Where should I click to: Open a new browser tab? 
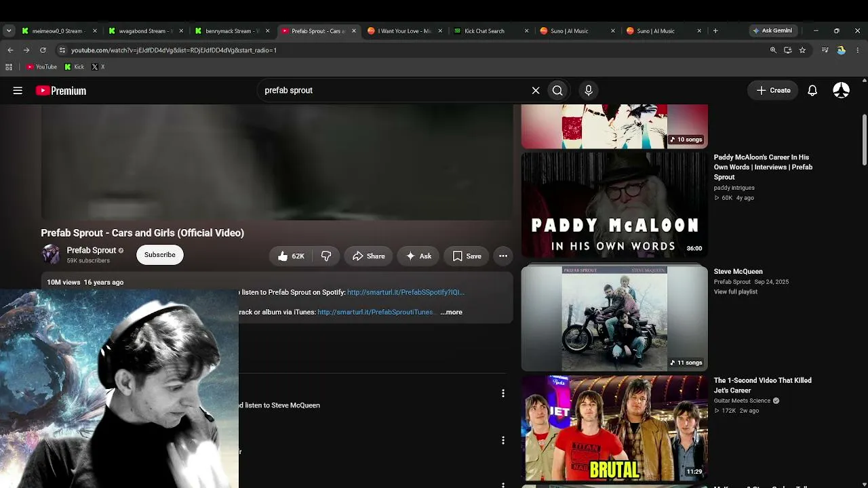point(715,30)
